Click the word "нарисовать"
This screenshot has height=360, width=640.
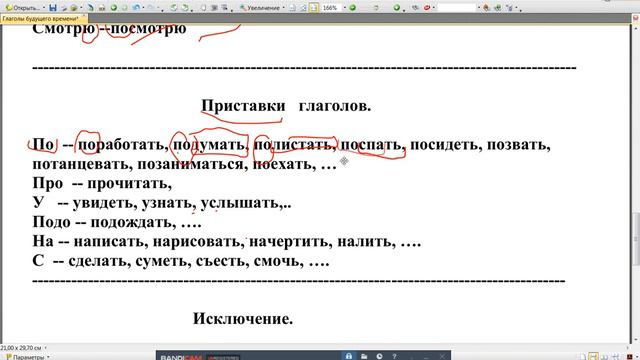tap(199, 242)
